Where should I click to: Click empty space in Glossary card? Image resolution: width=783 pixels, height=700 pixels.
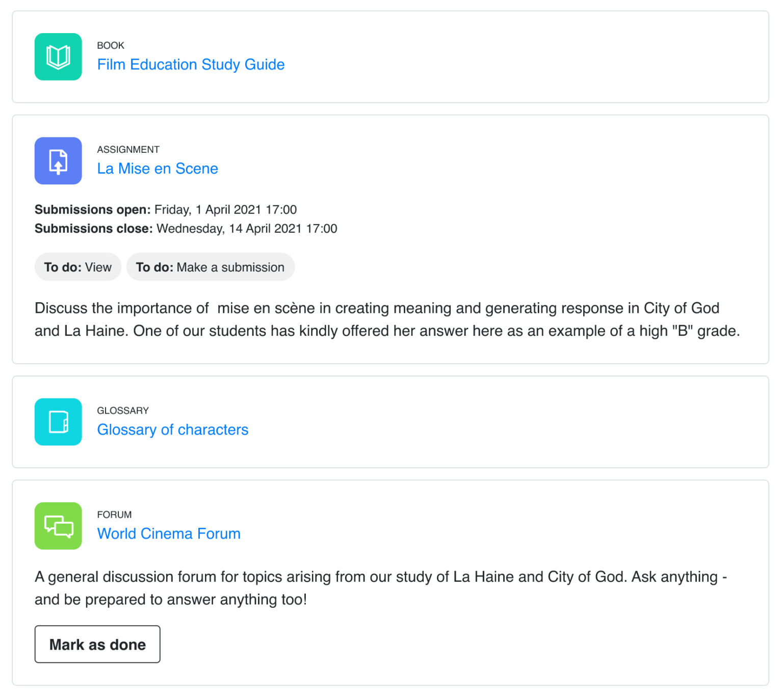510,422
